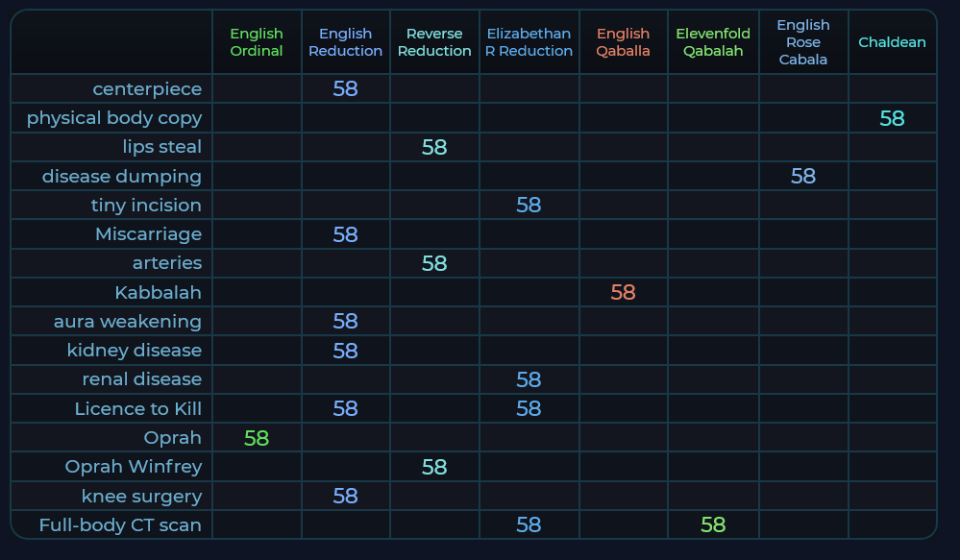Select Full-body CT scan's Elevenfold Qabalah value
Screen dimensions: 960x560
[x=713, y=525]
